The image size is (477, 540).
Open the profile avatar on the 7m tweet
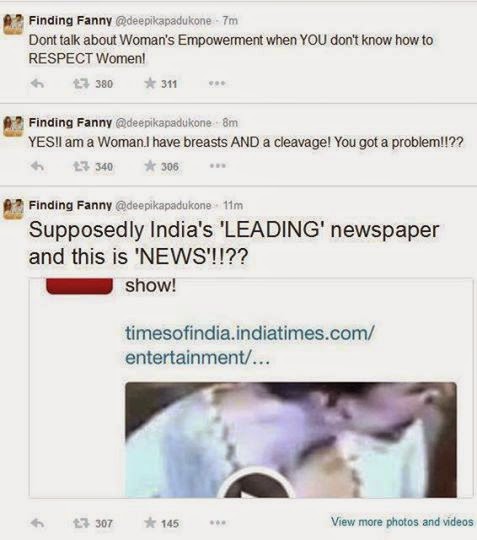(13, 24)
